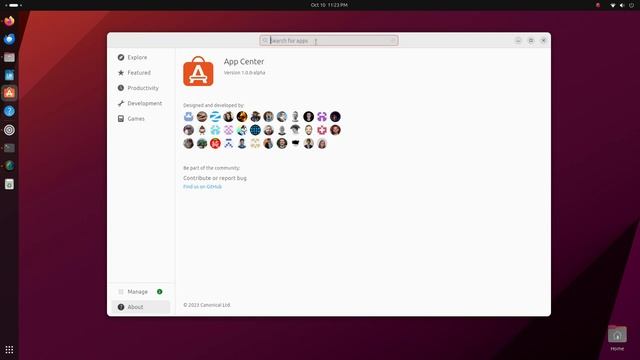Viewport: 640px width, 360px height.
Task: Open the volume indicator in top bar
Action: click(x=622, y=5)
